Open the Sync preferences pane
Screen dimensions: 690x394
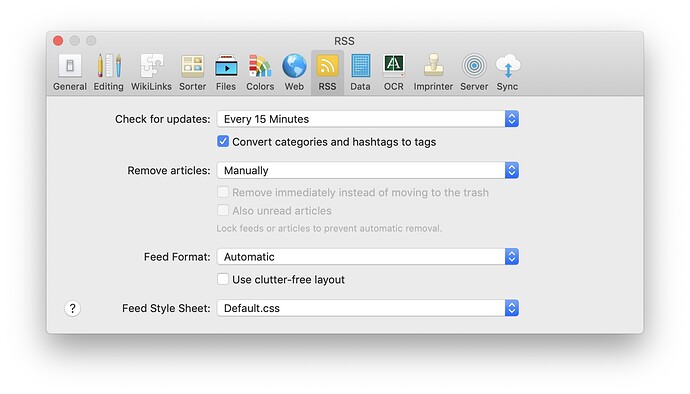(507, 73)
